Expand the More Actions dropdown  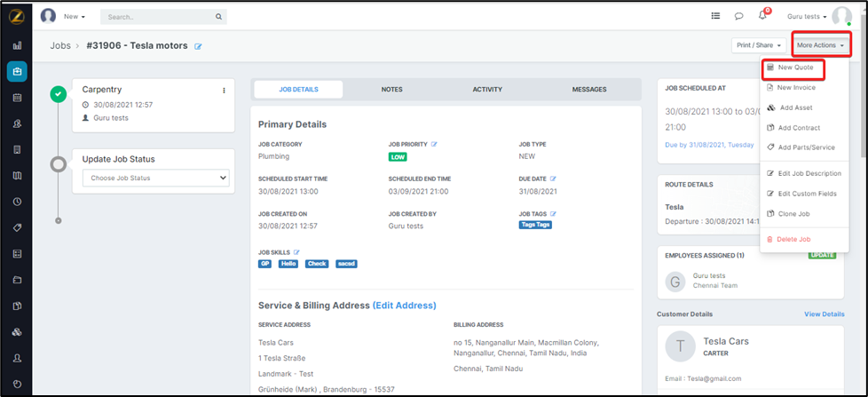(819, 44)
